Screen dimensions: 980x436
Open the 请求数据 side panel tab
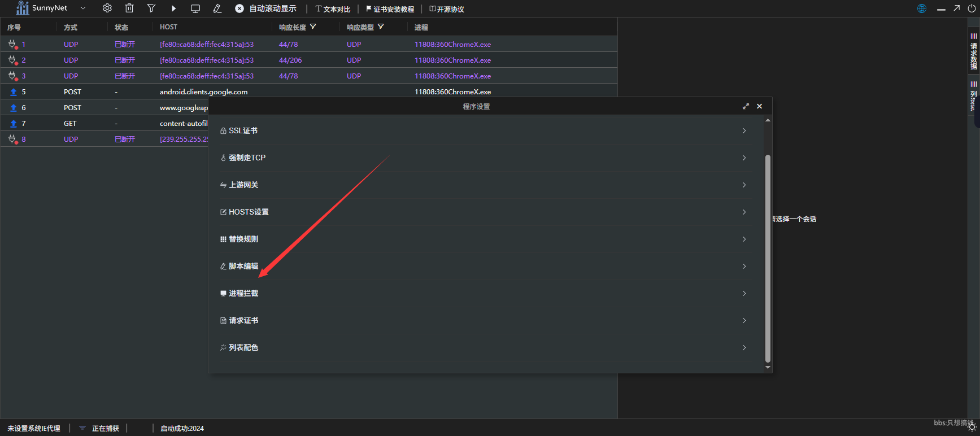(x=973, y=53)
